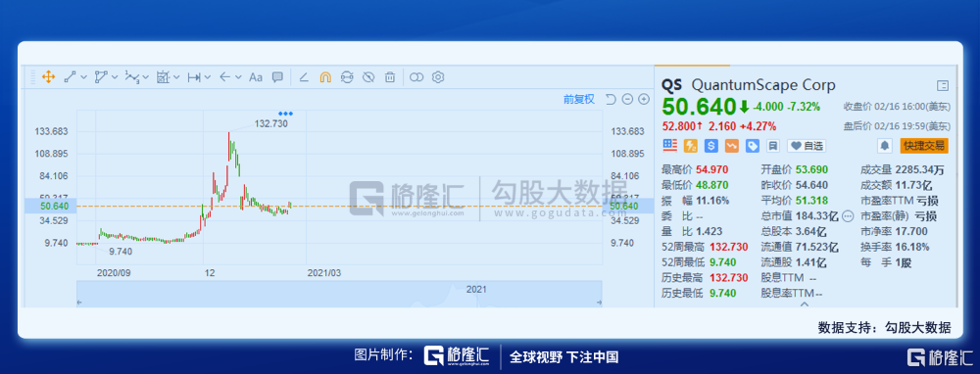The height and width of the screenshot is (374, 980).
Task: Click the left arrow of the timeline scrollbar
Action: point(79,303)
